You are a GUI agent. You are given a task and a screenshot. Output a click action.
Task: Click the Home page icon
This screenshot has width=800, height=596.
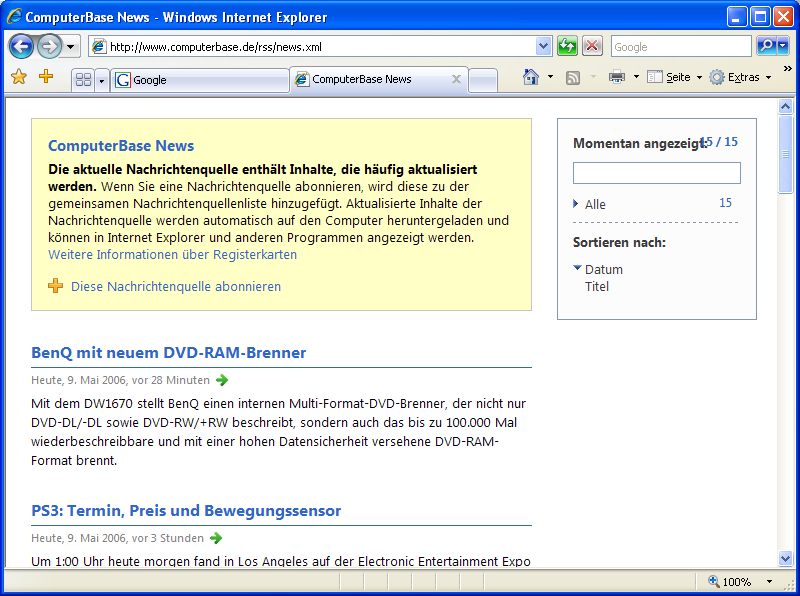tap(531, 77)
